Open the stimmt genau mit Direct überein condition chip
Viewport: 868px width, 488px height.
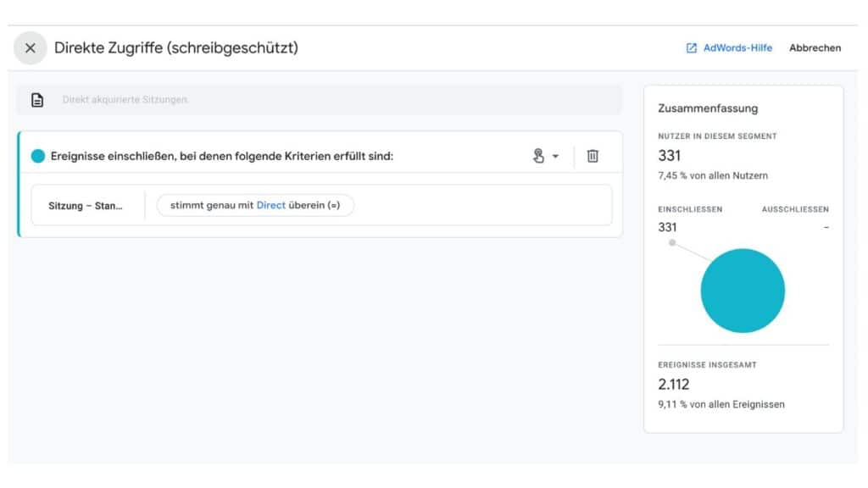click(256, 204)
